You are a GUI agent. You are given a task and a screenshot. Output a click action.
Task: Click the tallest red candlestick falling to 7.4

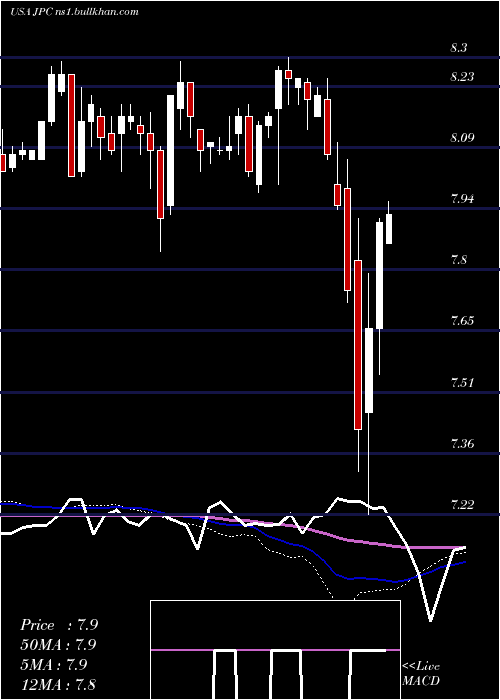pos(358,345)
